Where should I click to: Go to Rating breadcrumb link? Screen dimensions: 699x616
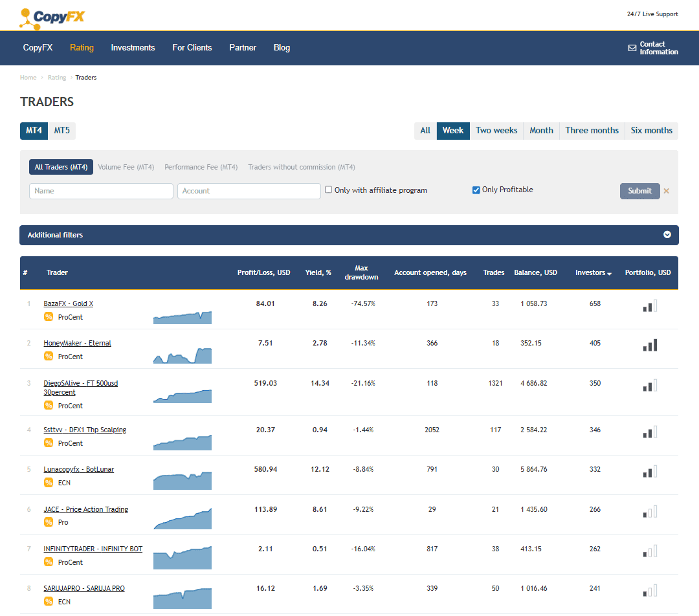56,78
